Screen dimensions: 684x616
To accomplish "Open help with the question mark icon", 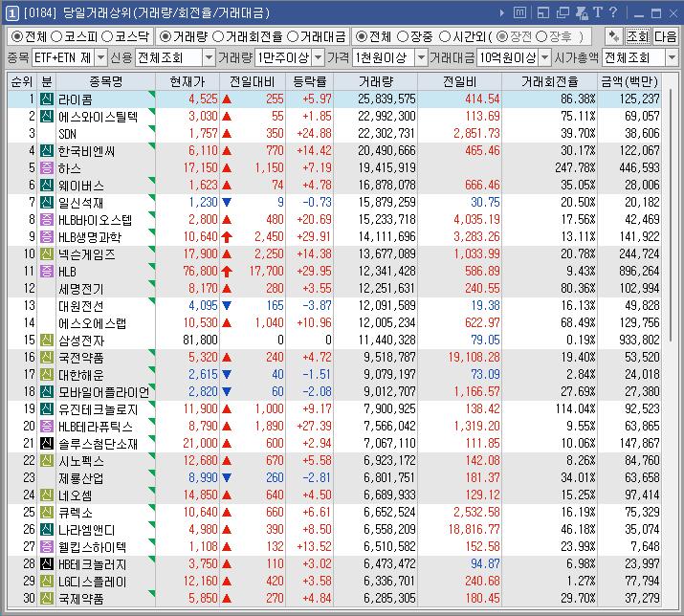I will (x=613, y=12).
